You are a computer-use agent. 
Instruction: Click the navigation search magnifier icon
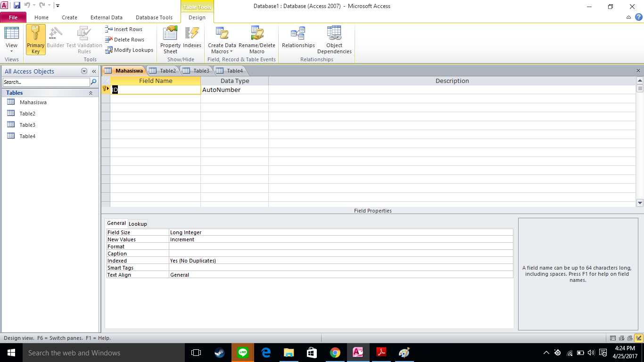click(93, 82)
